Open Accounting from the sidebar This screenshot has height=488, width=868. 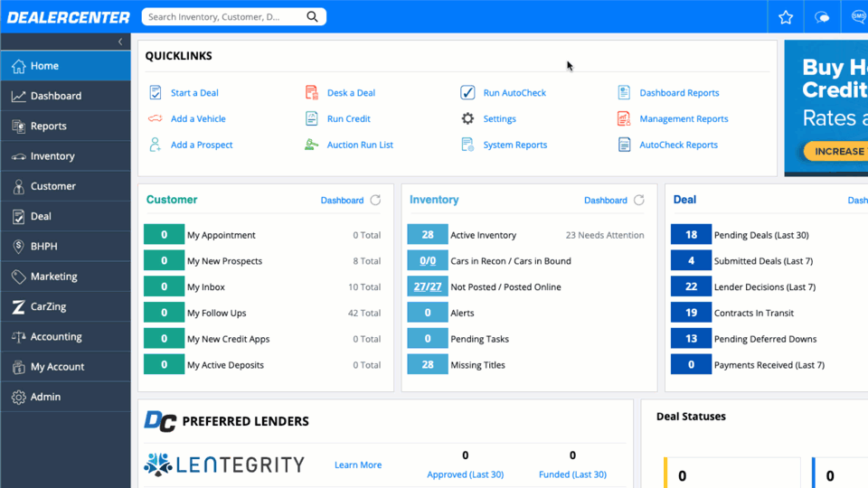(x=66, y=336)
